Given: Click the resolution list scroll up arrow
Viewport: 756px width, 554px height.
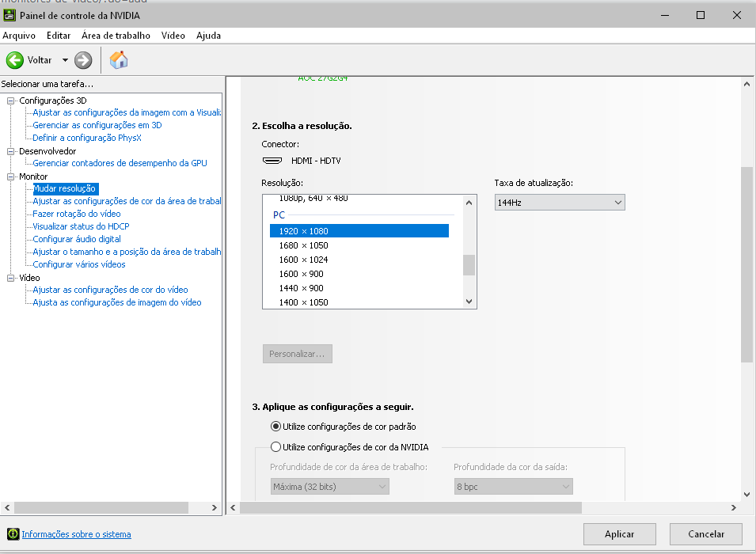Looking at the screenshot, I should tap(469, 203).
